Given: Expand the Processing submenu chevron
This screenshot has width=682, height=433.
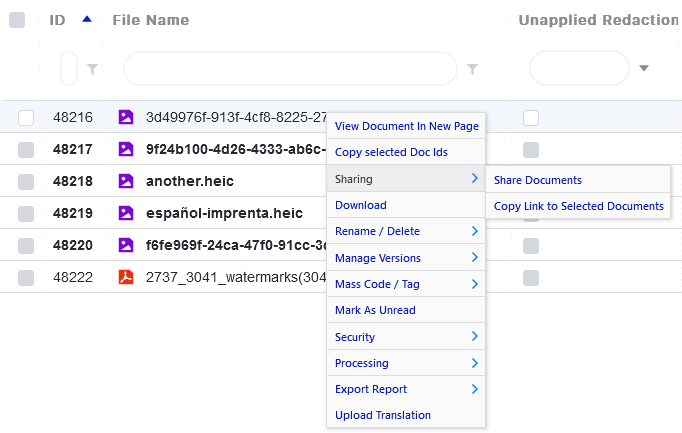Looking at the screenshot, I should [475, 363].
